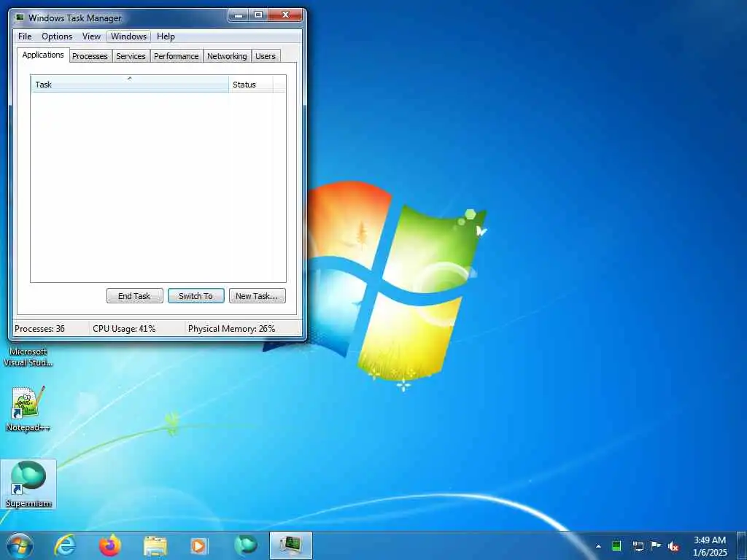
Task: Open the Help menu
Action: (x=166, y=36)
